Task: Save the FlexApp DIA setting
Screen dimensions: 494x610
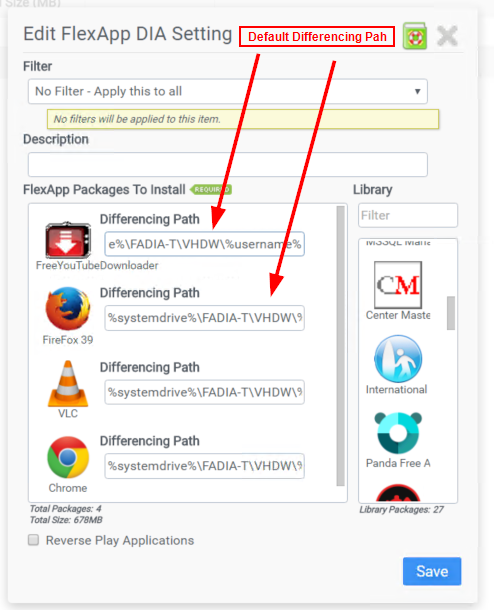Action: pyautogui.click(x=432, y=571)
